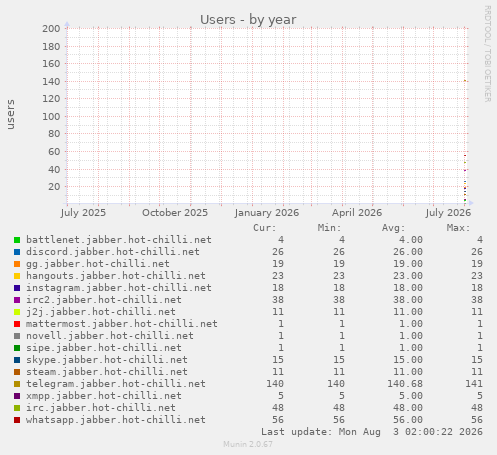This screenshot has width=497, height=455.
Task: Click the Avg: column header
Action: click(393, 228)
